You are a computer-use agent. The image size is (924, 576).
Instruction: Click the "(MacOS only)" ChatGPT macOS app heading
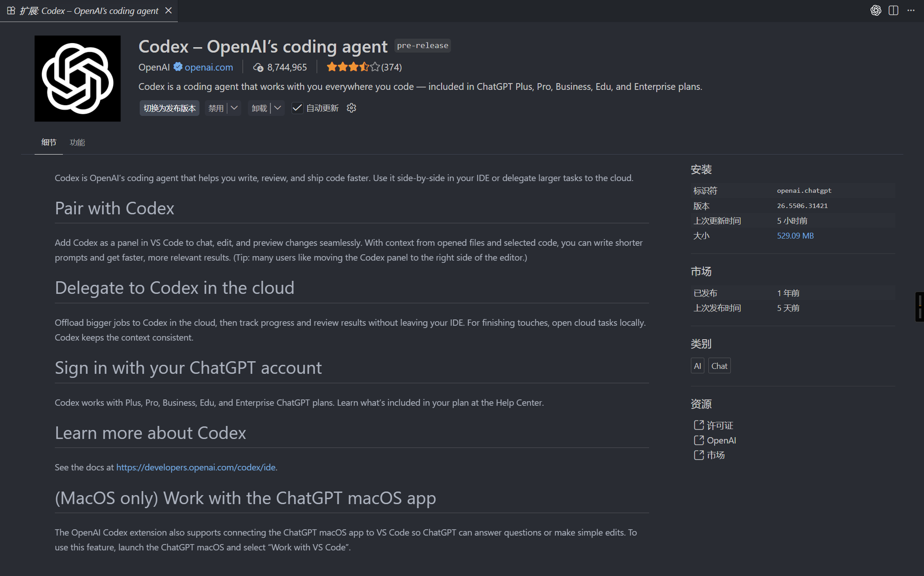[x=245, y=498]
